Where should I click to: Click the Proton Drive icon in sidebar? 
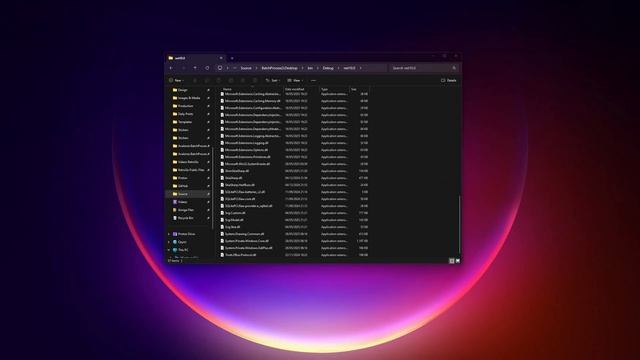pos(175,234)
